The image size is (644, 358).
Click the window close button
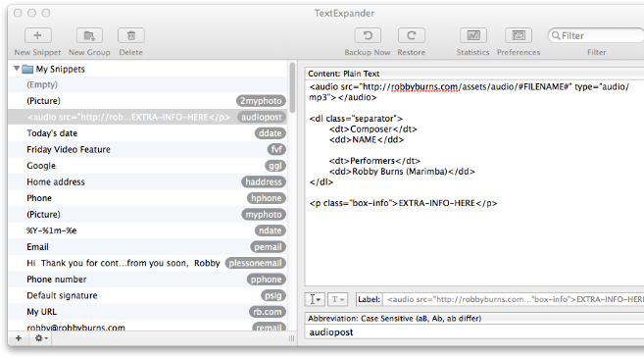click(18, 13)
